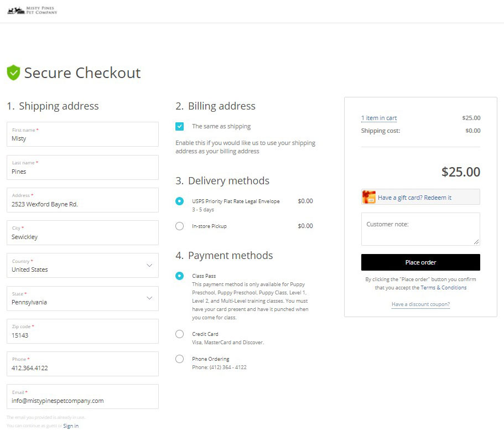Open the 1 item in cart link
The image size is (504, 430).
pos(379,118)
